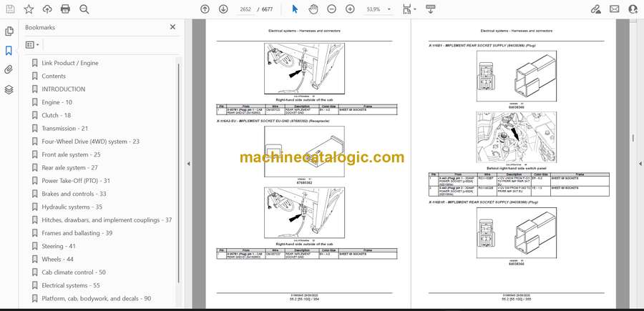
Task: Open the Attachments paperclip panel
Action: 9,70
